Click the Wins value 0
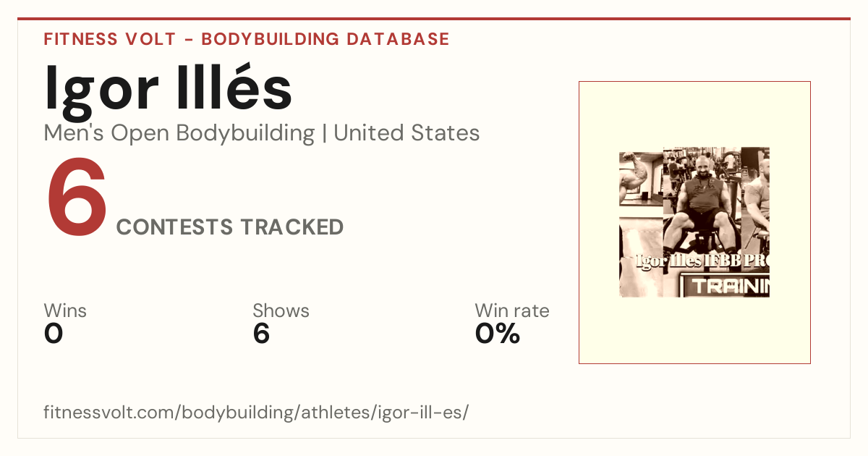This screenshot has height=456, width=868. (54, 334)
